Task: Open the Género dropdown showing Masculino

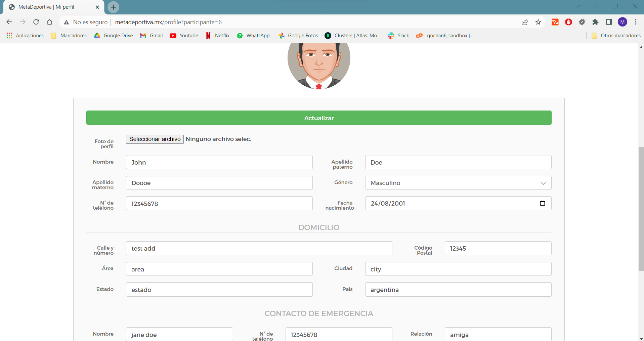Action: point(458,183)
